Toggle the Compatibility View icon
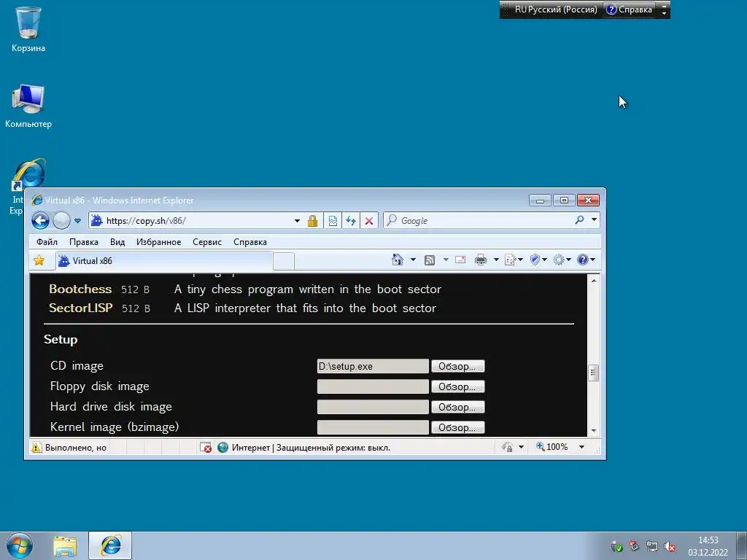The width and height of the screenshot is (747, 560). click(333, 221)
